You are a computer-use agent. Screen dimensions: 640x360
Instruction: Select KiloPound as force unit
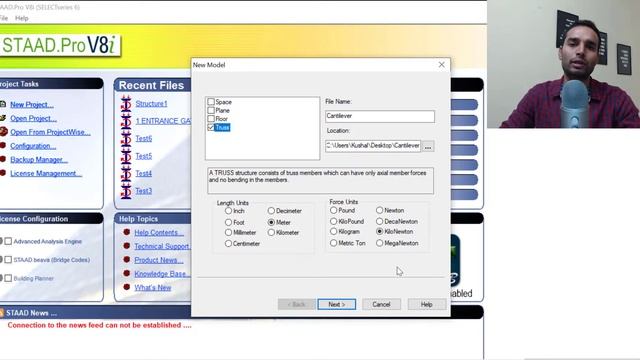[333, 221]
